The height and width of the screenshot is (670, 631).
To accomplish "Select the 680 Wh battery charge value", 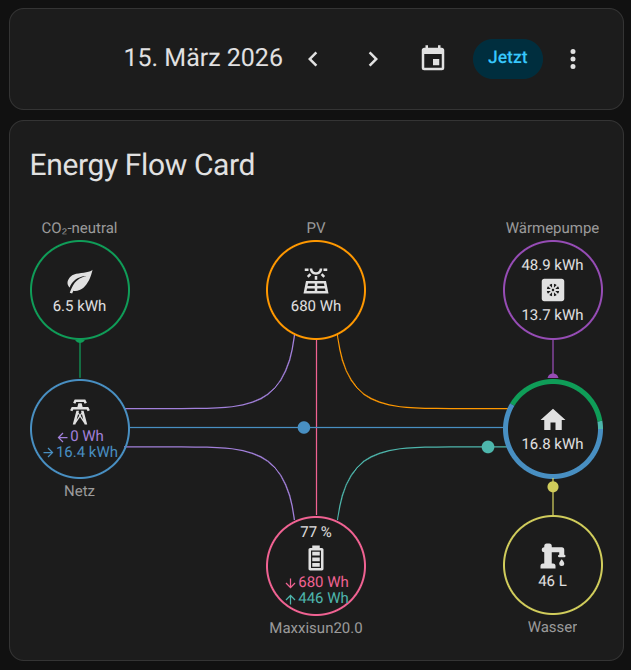I will tap(323, 582).
